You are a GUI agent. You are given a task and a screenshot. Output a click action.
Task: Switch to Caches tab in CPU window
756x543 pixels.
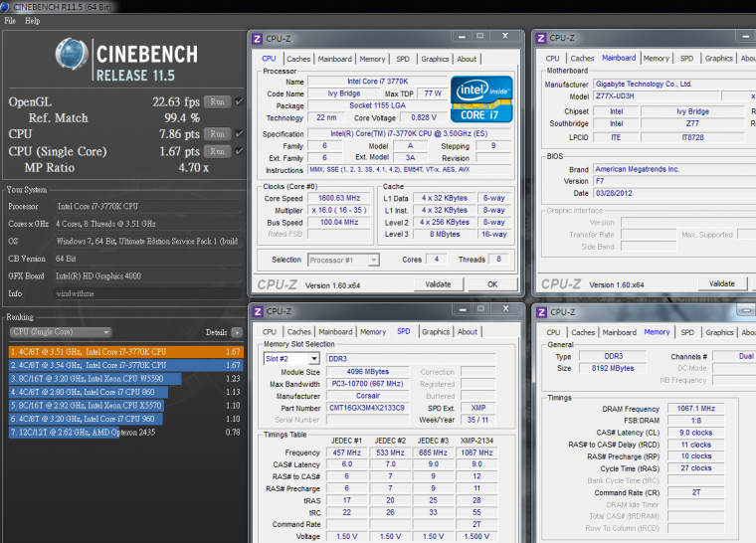298,59
